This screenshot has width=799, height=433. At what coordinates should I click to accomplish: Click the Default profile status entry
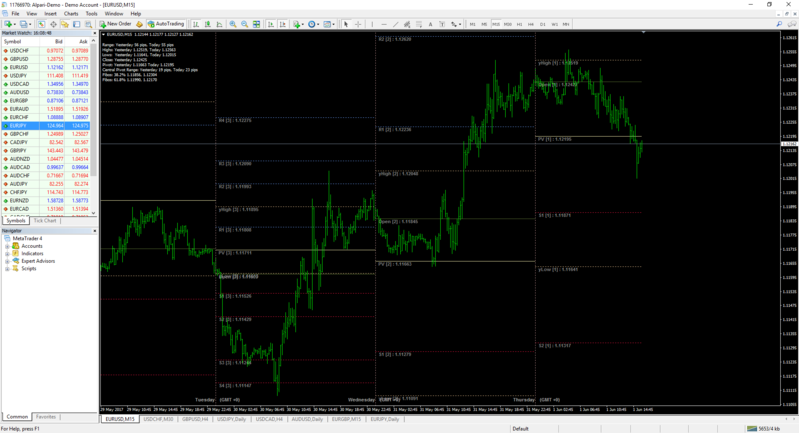520,428
